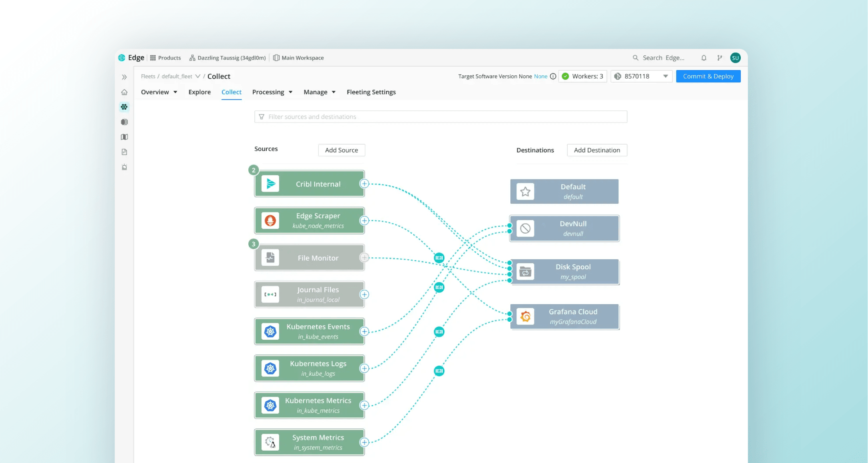
Task: Open the Cribl Internal source tile
Action: tap(309, 184)
